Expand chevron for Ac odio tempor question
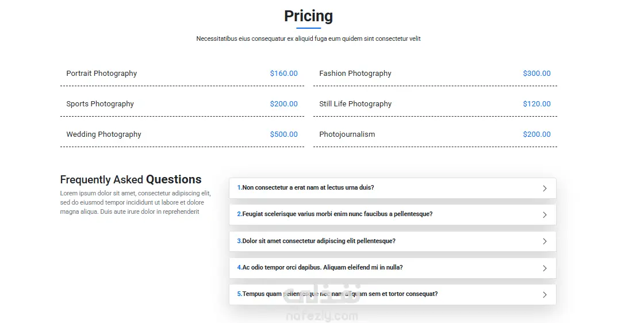 tap(545, 268)
